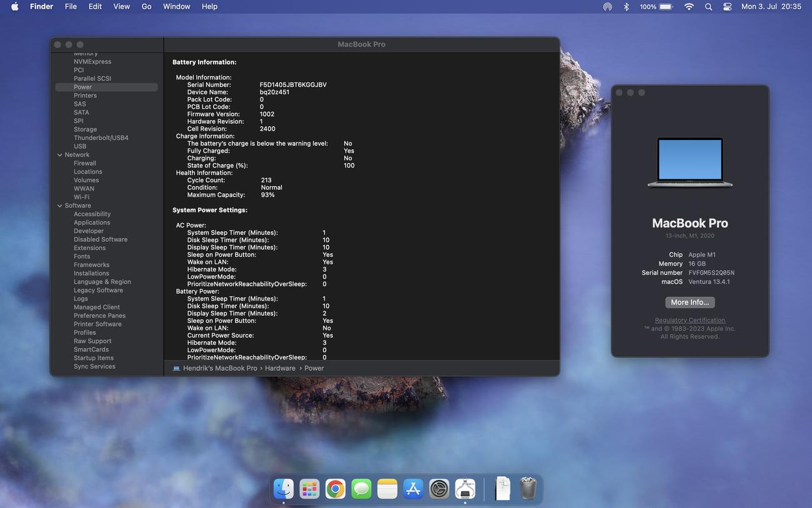Open the Finder menu
This screenshot has height=508, width=812.
pyautogui.click(x=41, y=6)
